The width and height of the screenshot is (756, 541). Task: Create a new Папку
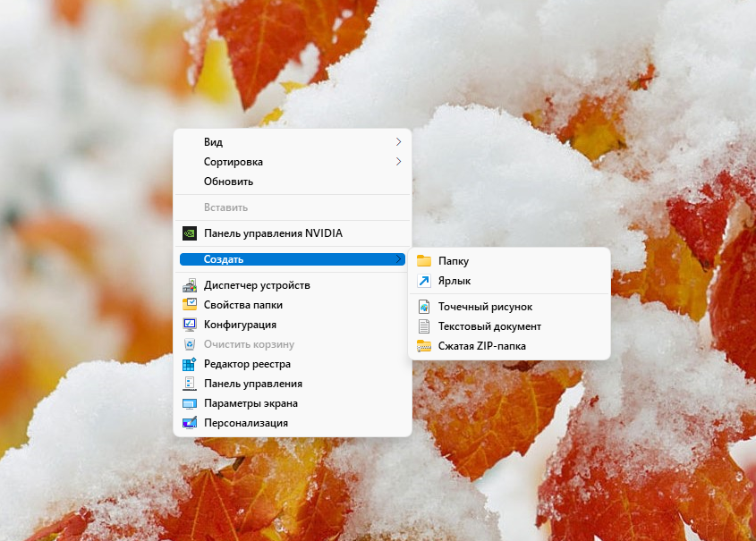(509, 261)
